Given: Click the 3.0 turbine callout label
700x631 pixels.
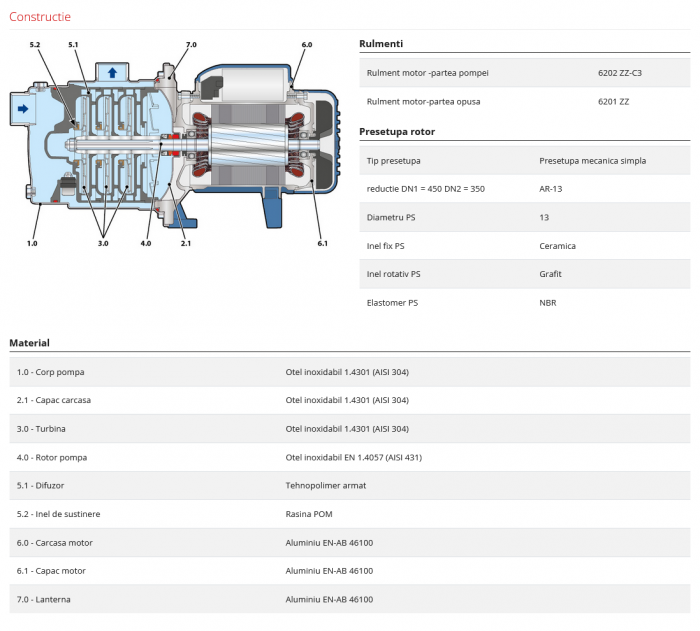Looking at the screenshot, I should (x=103, y=243).
